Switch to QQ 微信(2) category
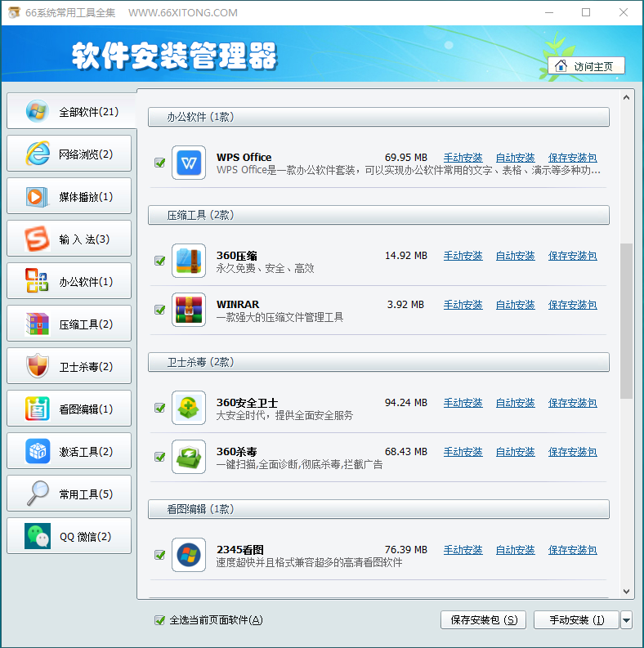The image size is (644, 648). click(69, 536)
